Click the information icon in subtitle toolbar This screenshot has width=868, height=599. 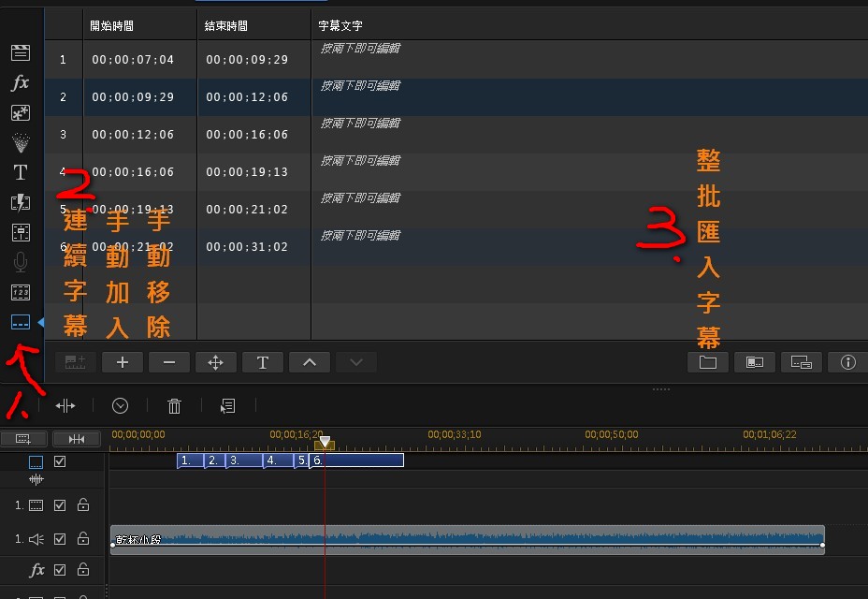pyautogui.click(x=848, y=362)
